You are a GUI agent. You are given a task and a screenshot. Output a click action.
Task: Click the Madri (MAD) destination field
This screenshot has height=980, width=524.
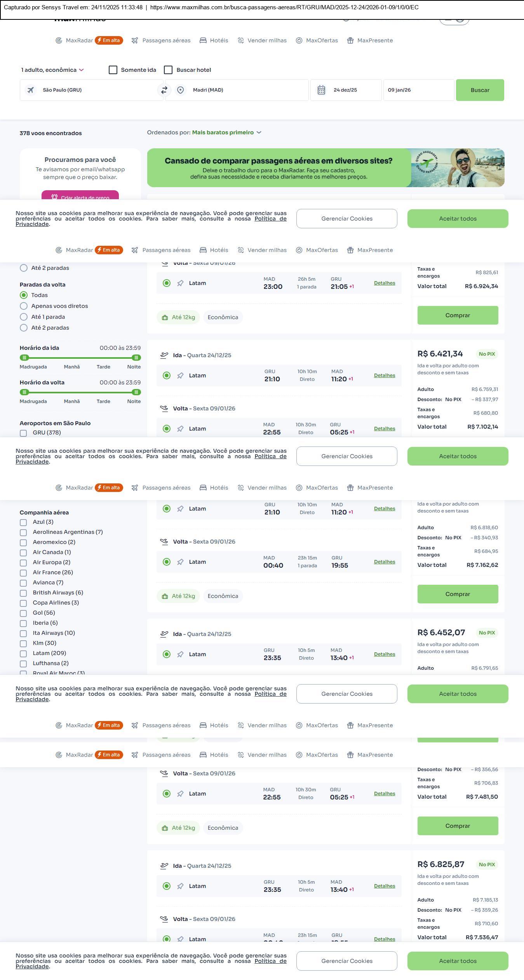241,90
